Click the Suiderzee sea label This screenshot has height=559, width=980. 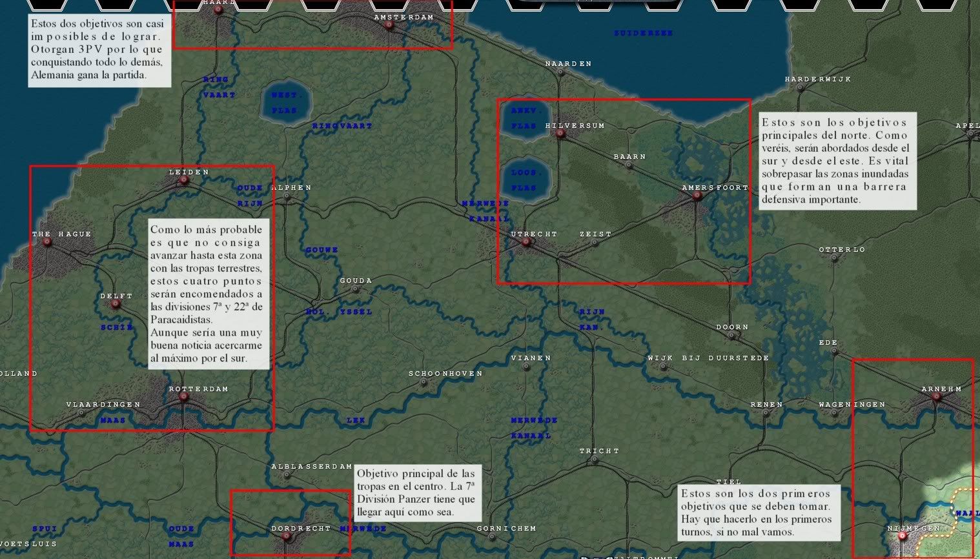pyautogui.click(x=644, y=33)
